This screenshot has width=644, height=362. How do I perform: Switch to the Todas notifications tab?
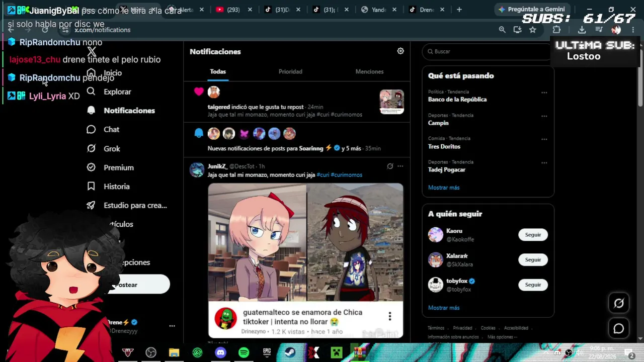218,71
